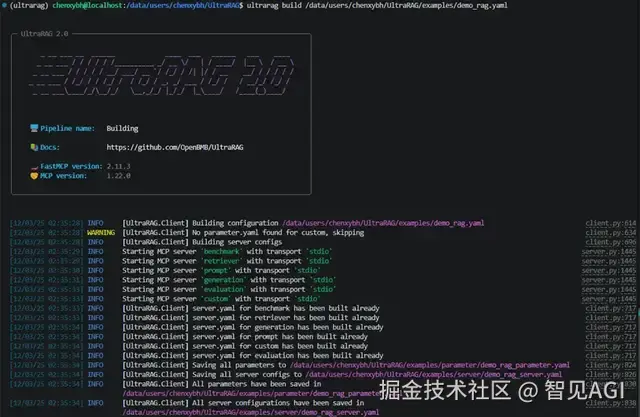640x417 pixels.
Task: Open demo_rag_server.yaml path in Saving all server configs line
Action: (433, 375)
